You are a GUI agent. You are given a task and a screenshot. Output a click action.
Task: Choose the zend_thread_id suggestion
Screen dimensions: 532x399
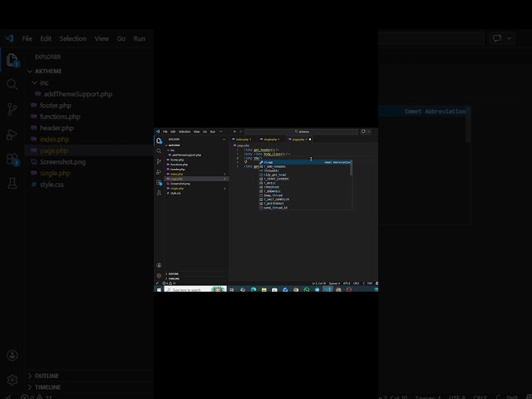pos(305,208)
